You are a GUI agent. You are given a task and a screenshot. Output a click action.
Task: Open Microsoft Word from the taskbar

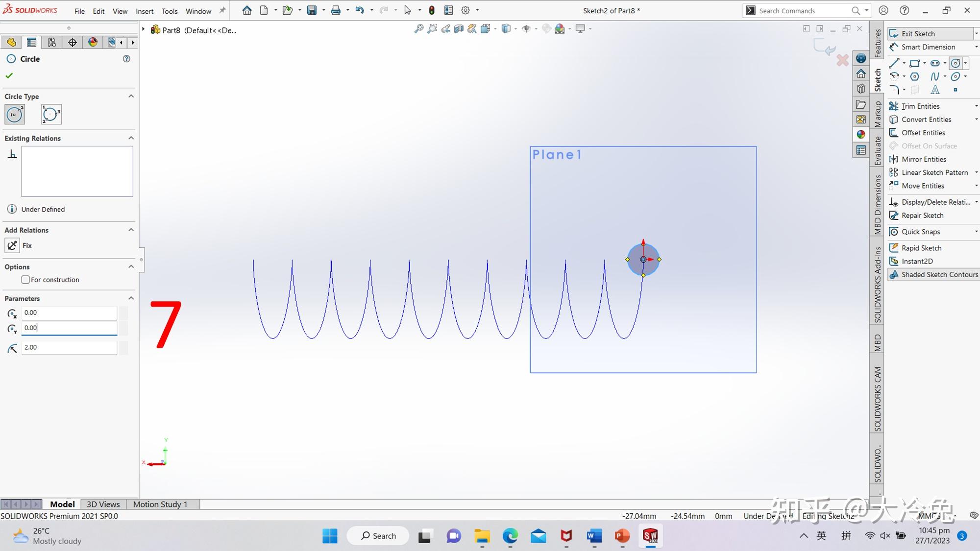tap(594, 536)
